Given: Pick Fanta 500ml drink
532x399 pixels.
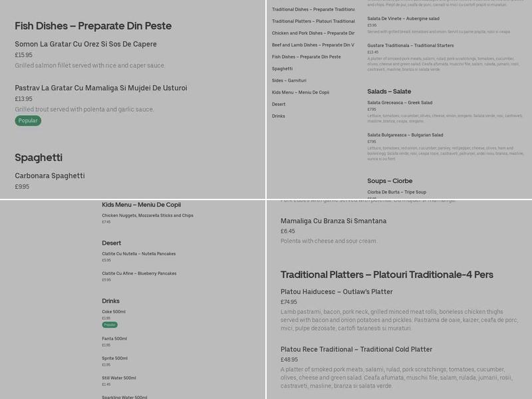Looking at the screenshot, I should click(114, 339).
